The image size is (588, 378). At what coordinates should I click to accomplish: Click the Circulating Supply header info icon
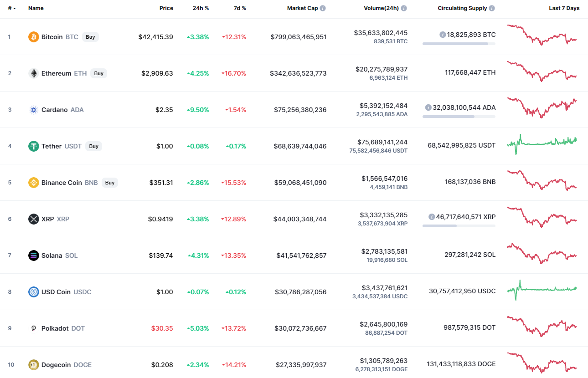click(x=492, y=8)
